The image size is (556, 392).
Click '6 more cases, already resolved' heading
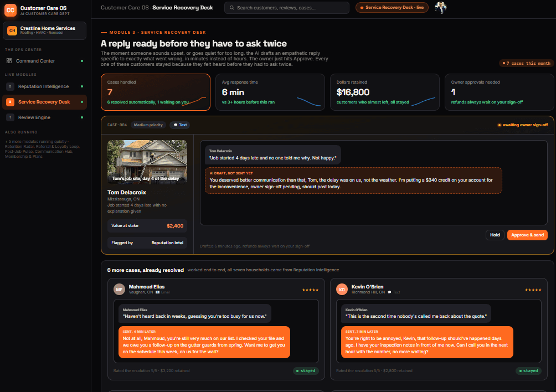point(146,270)
